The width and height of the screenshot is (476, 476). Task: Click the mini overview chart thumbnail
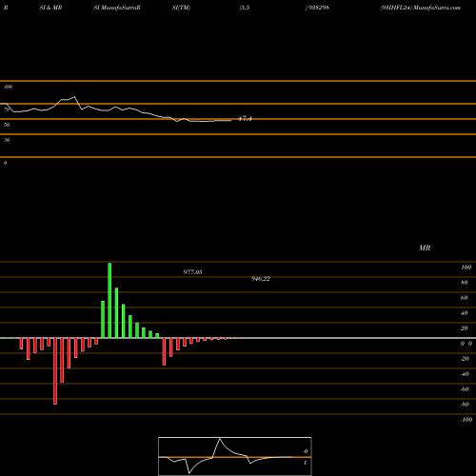235,456
